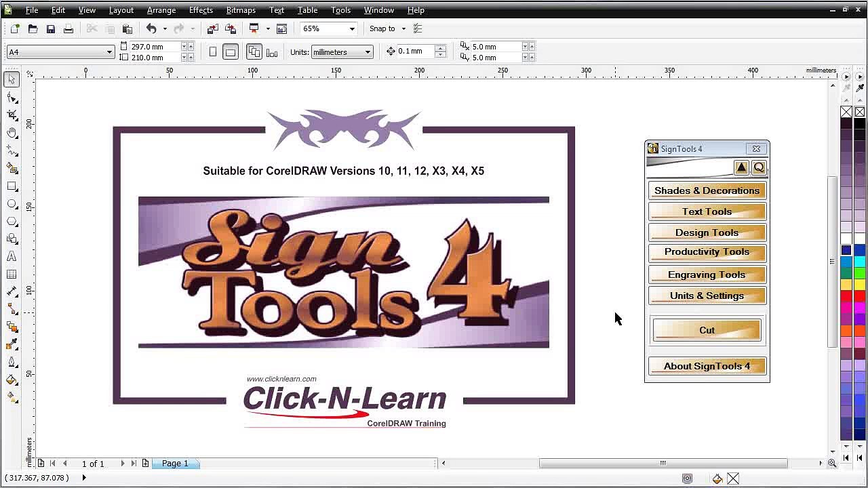Image resolution: width=868 pixels, height=488 pixels.
Task: Select the Table tool
Action: [12, 274]
